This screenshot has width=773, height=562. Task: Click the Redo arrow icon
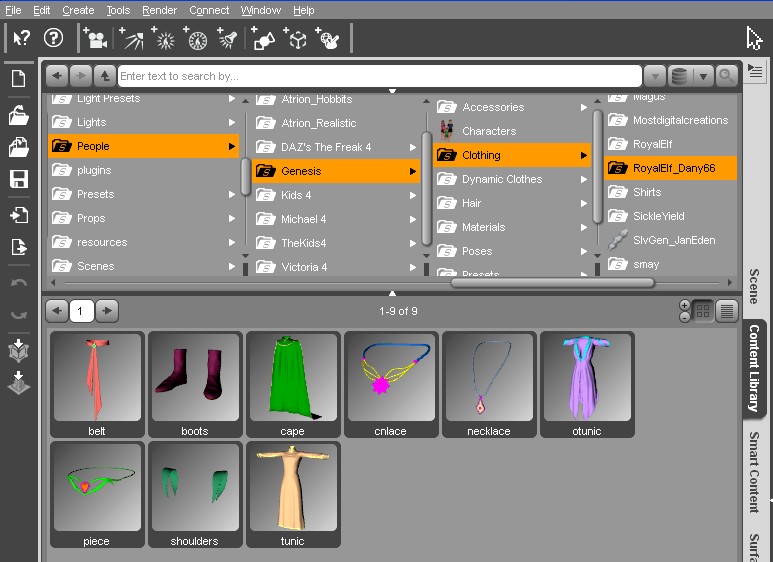(19, 315)
